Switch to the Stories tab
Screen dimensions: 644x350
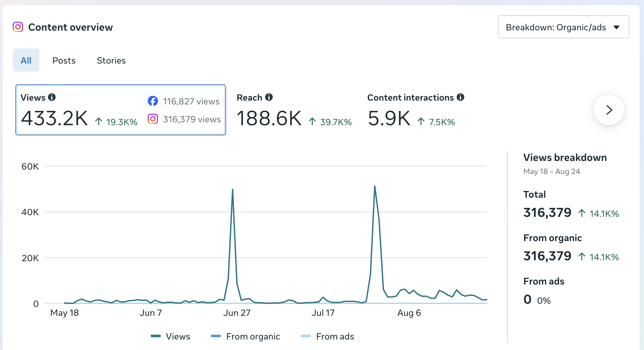point(111,60)
